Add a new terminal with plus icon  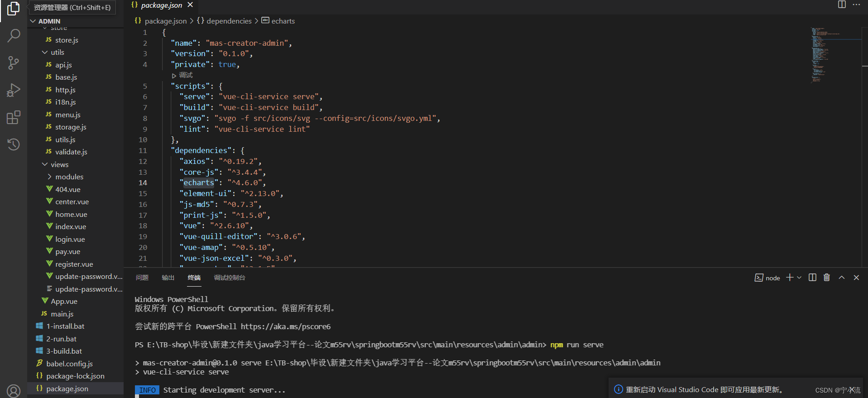790,278
